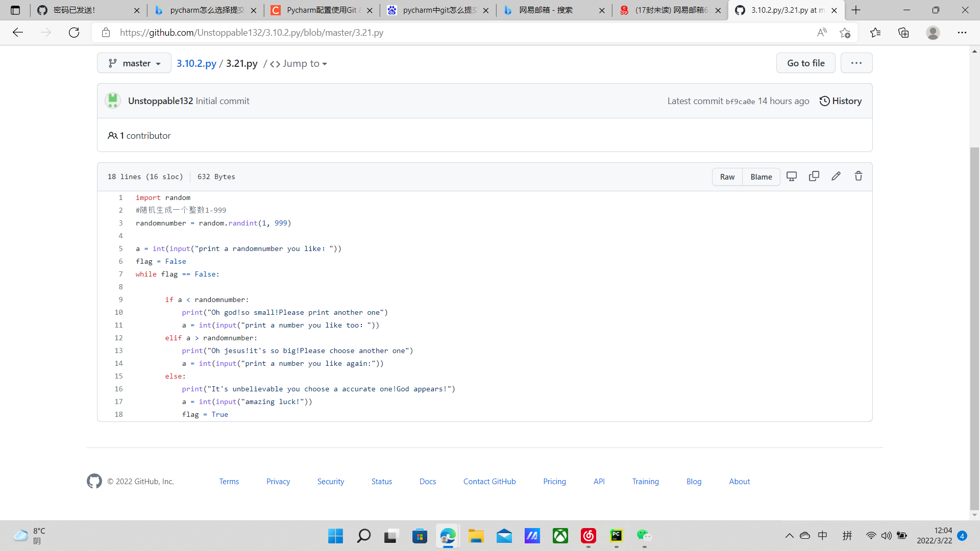Open file in GitHub Desktop icon
The width and height of the screenshot is (980, 551).
(792, 177)
